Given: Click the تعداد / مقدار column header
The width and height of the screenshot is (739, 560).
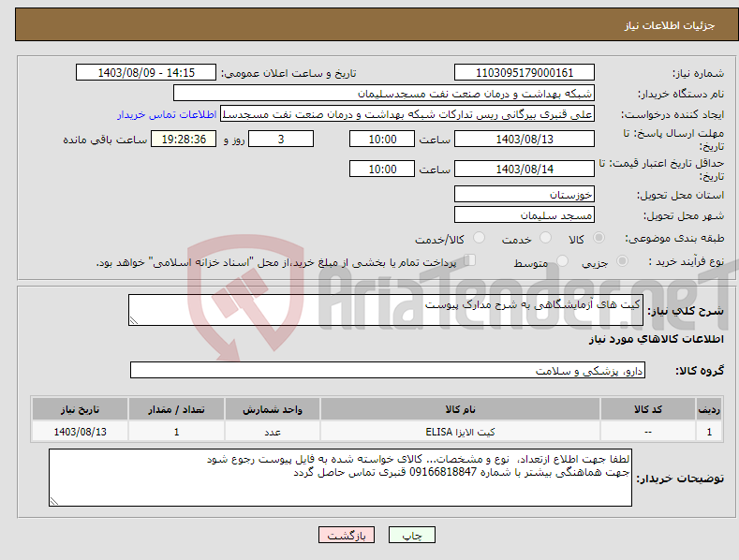Looking at the screenshot, I should click(176, 409).
